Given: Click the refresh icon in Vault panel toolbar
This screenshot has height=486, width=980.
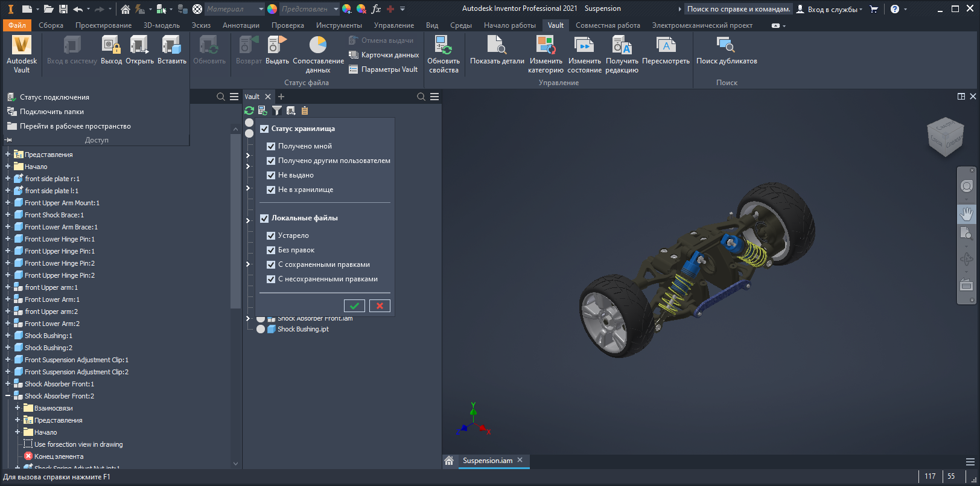Looking at the screenshot, I should 249,110.
